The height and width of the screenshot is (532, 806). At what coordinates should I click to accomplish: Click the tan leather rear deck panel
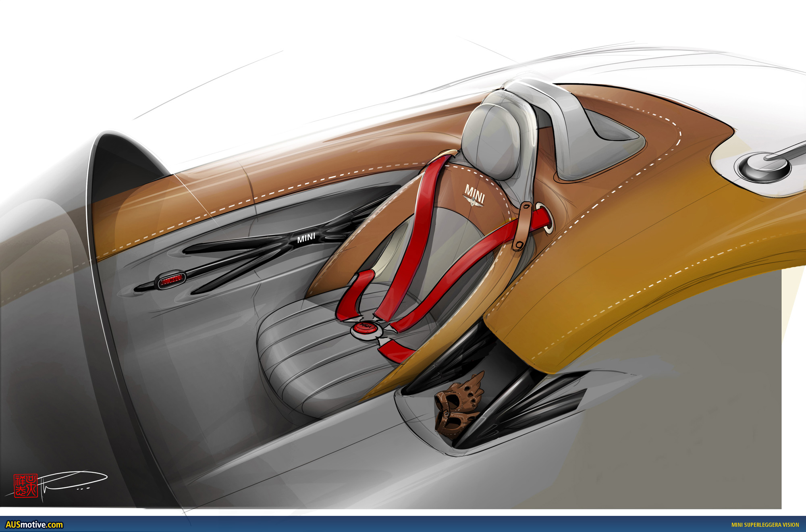[629, 262]
